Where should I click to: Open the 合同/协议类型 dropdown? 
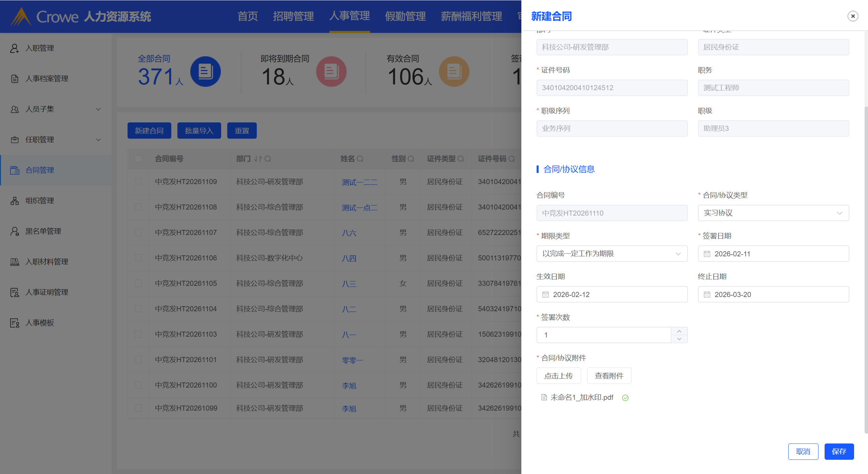(773, 213)
